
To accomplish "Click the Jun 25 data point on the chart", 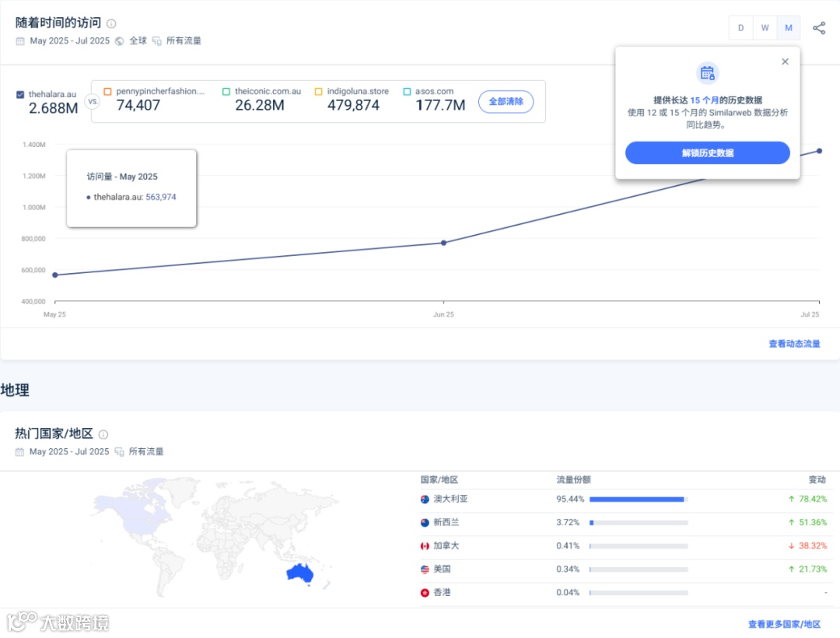I will 443,244.
